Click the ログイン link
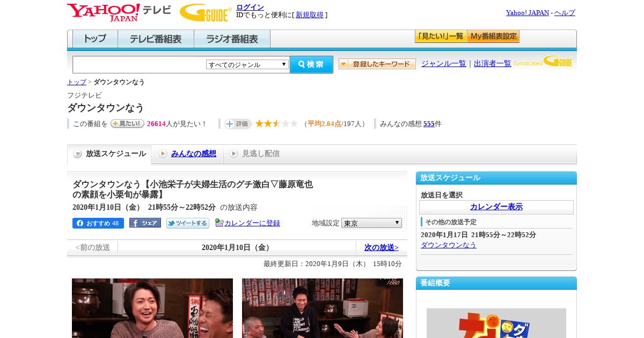Screen dimensions: 644x338 click(x=250, y=7)
